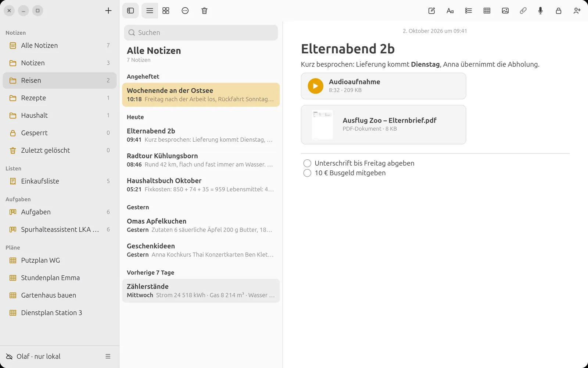Add link icon in toolbar

pyautogui.click(x=523, y=11)
